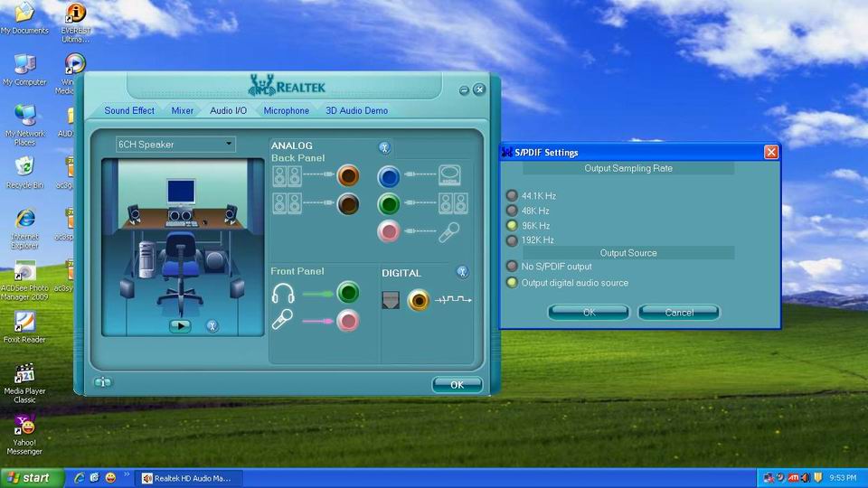868x488 pixels.
Task: Minimize the Realtek audio manager window
Action: [x=464, y=90]
